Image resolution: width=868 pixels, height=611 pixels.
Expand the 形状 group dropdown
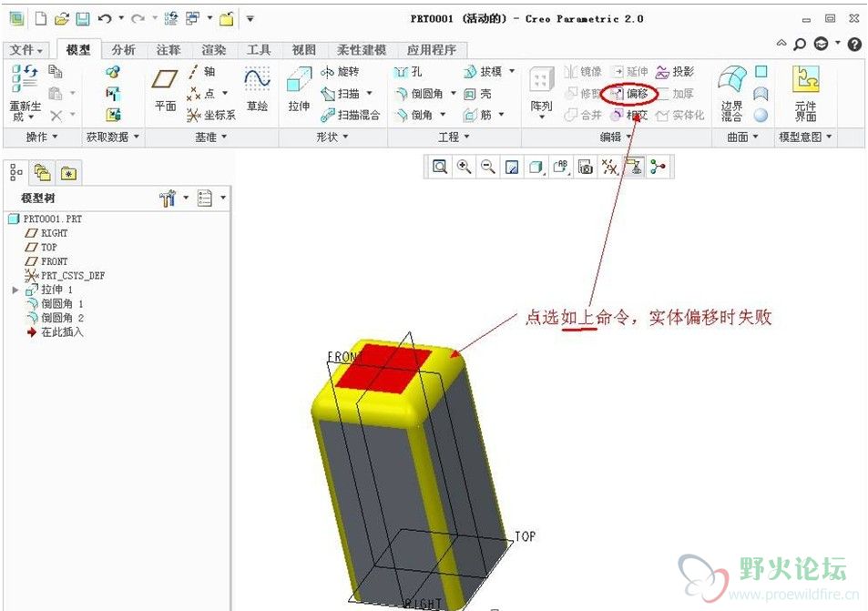pos(332,137)
